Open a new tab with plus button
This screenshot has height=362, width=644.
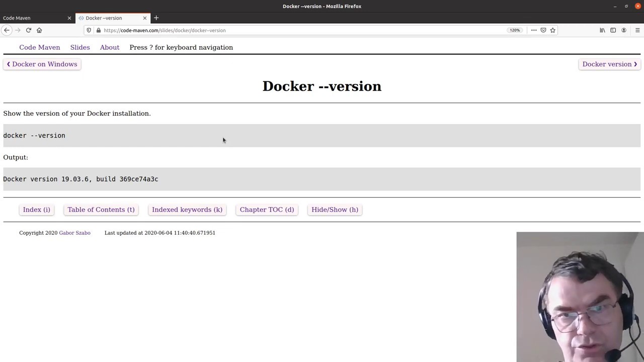(156, 18)
